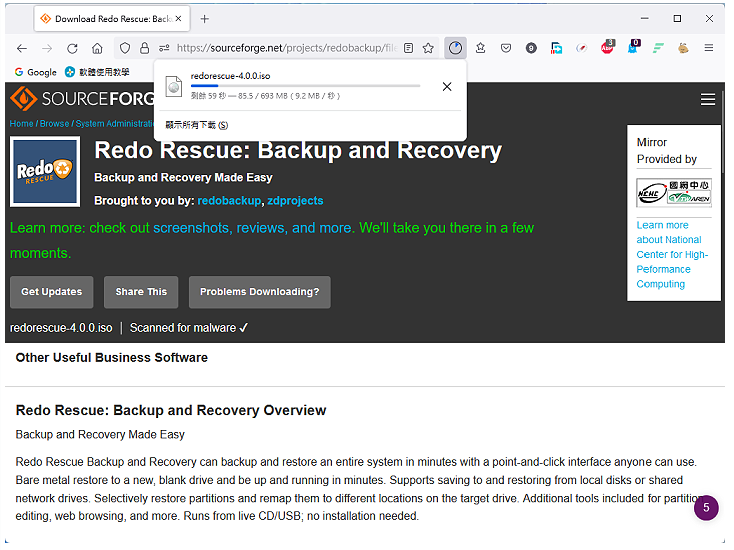Go back to the previous page

(x=22, y=48)
